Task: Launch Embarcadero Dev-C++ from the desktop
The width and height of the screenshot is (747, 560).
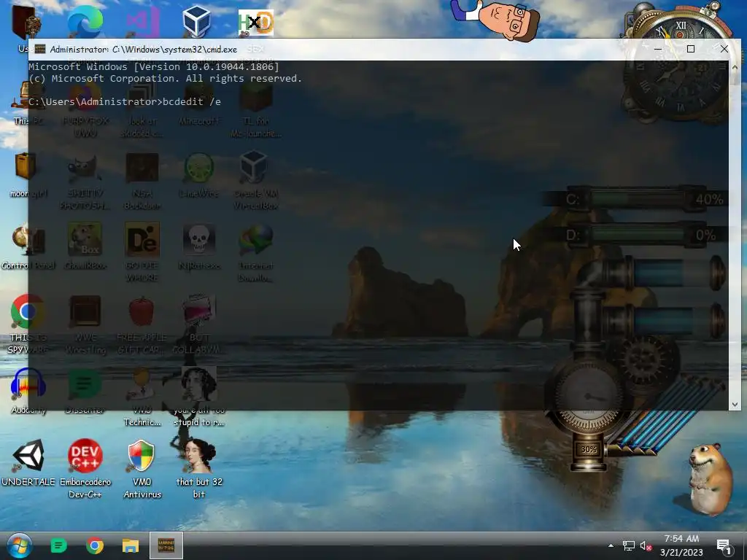Action: 85,469
